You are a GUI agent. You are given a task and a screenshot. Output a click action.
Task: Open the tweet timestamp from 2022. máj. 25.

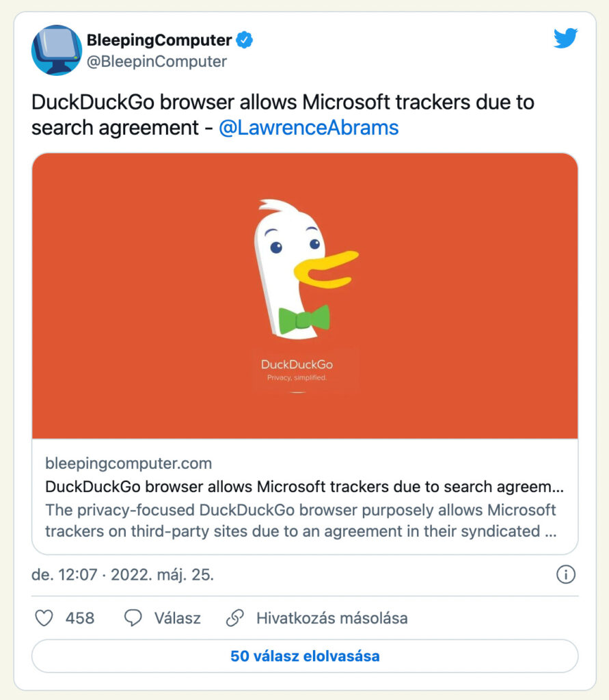click(x=123, y=575)
